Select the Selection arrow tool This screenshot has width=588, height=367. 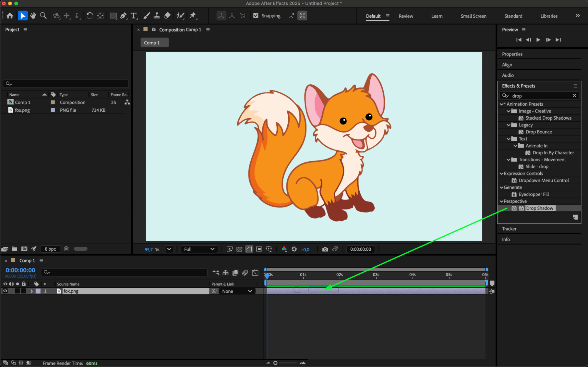(x=23, y=16)
